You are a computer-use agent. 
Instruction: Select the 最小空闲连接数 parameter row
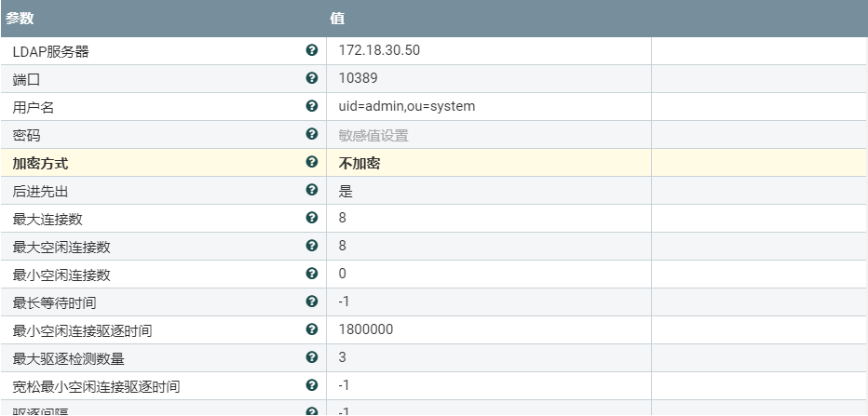(61, 275)
